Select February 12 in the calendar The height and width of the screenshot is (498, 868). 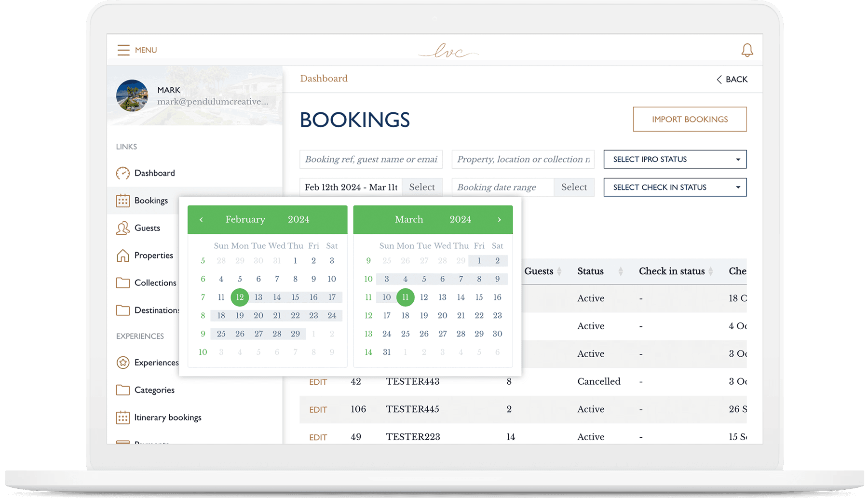[240, 297]
